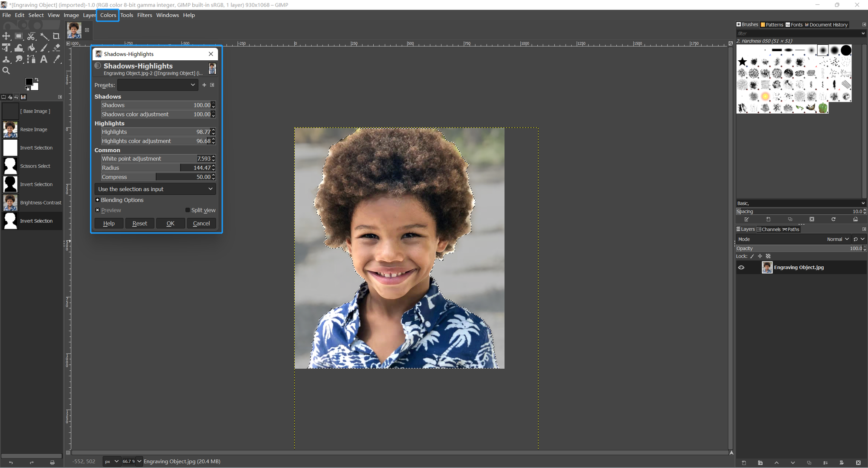
Task: Expand Blending Options section
Action: tap(98, 200)
